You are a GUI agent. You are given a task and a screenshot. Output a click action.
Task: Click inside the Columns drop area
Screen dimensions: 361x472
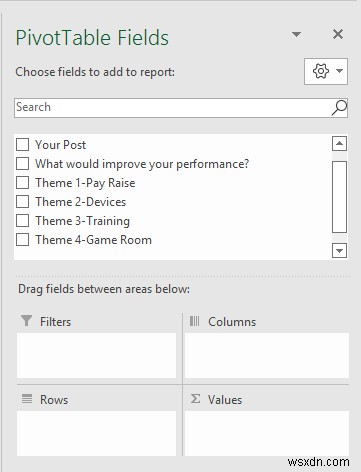tap(267, 355)
